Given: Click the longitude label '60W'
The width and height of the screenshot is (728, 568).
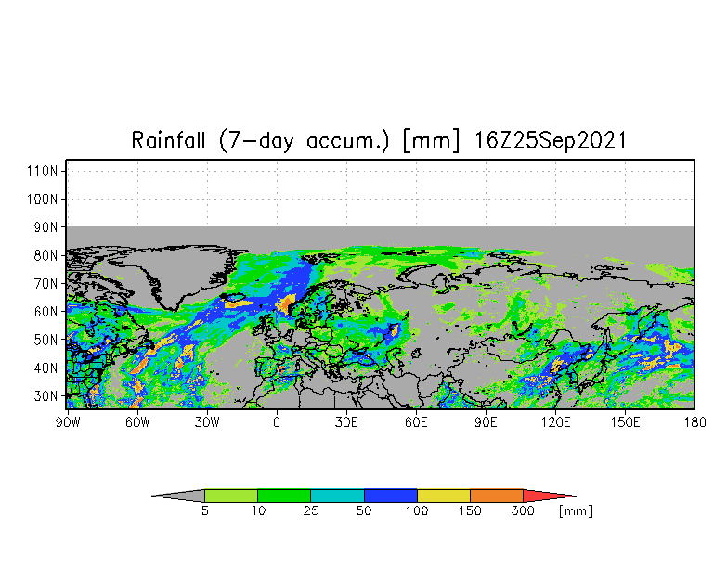Looking at the screenshot, I should (137, 422).
